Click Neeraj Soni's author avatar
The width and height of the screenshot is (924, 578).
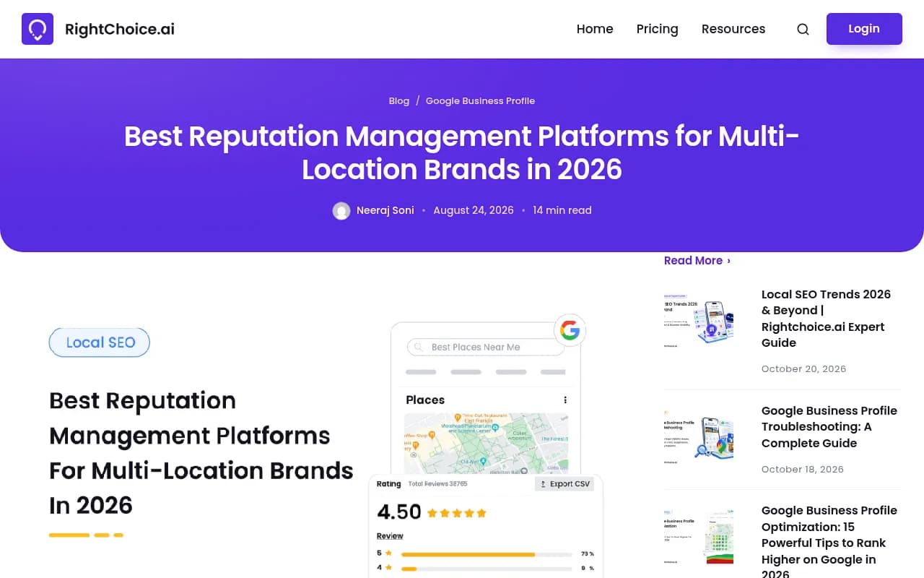tap(341, 211)
